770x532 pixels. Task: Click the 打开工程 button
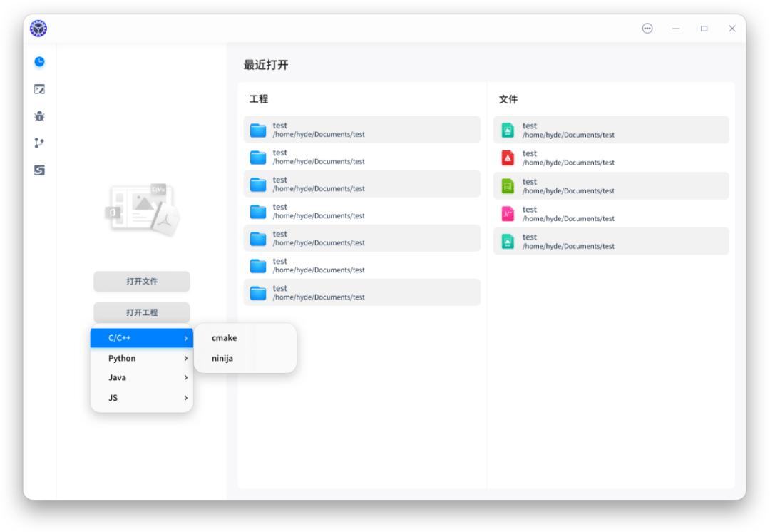[141, 313]
